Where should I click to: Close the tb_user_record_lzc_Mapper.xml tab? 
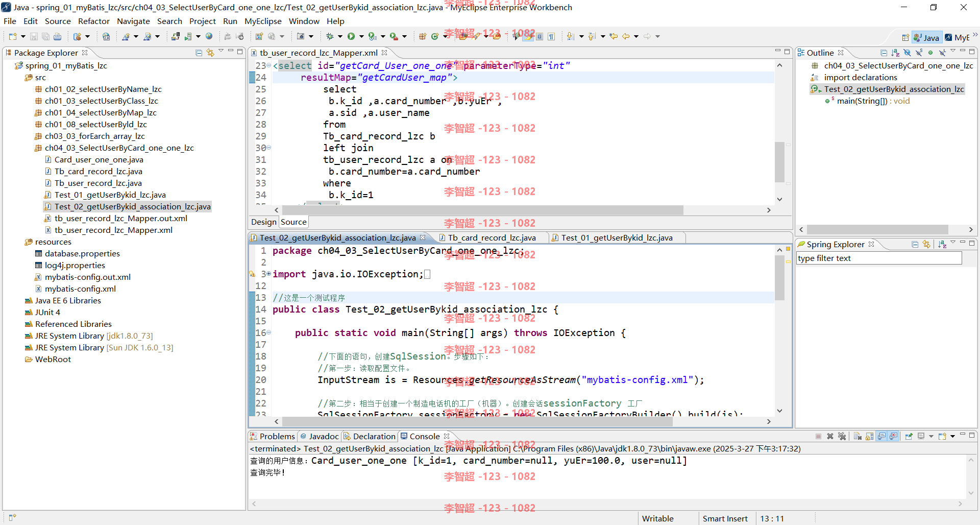(384, 53)
